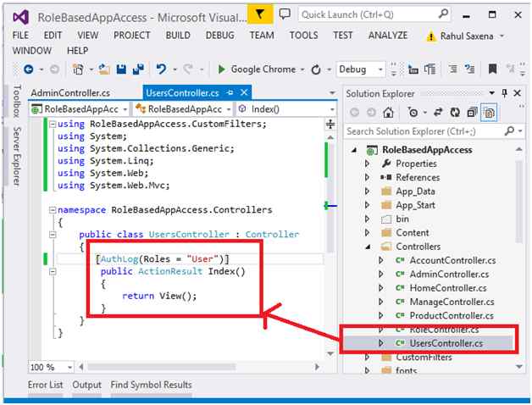
Task: Open the TOOLS menu
Action: (x=303, y=36)
